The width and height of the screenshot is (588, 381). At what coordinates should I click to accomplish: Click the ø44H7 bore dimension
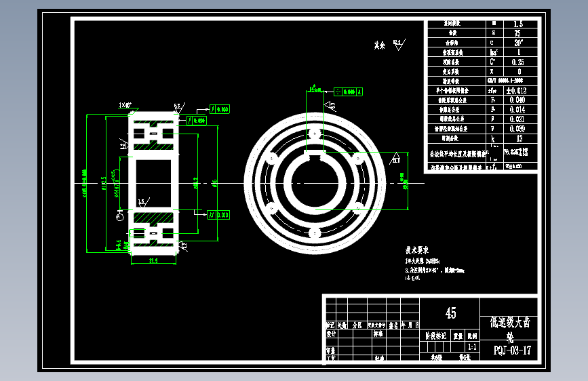(117, 184)
